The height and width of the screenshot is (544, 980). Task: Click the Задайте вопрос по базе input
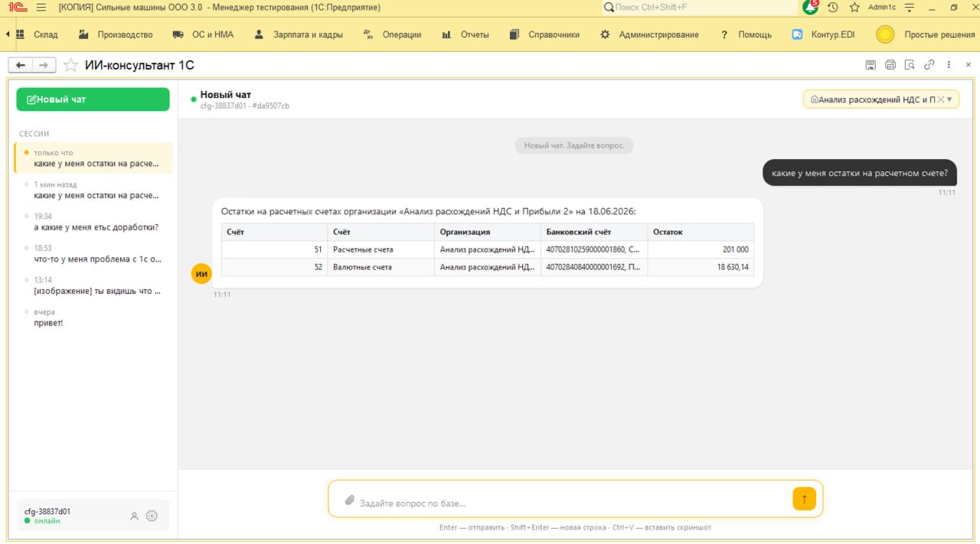click(x=573, y=503)
